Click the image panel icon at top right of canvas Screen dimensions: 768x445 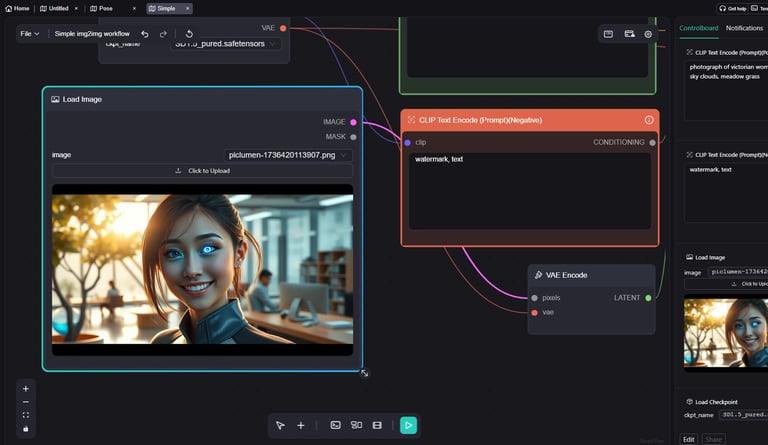click(629, 34)
